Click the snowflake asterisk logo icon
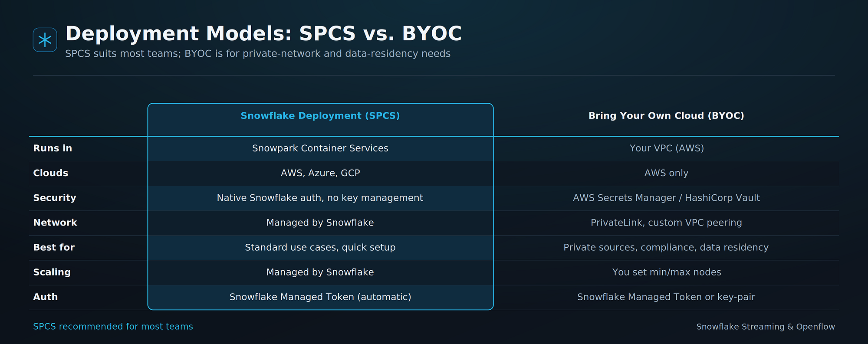This screenshot has width=868, height=344. tap(45, 40)
